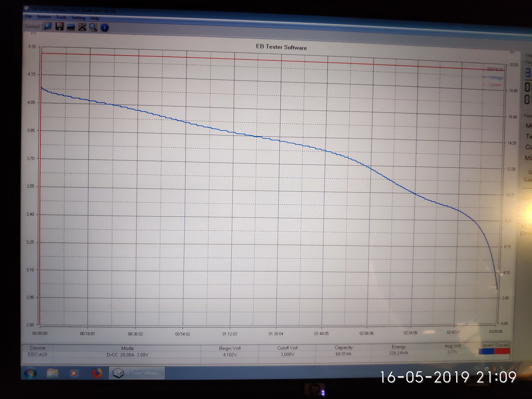
Task: Open the crossed hammer tools icon
Action: click(82, 27)
